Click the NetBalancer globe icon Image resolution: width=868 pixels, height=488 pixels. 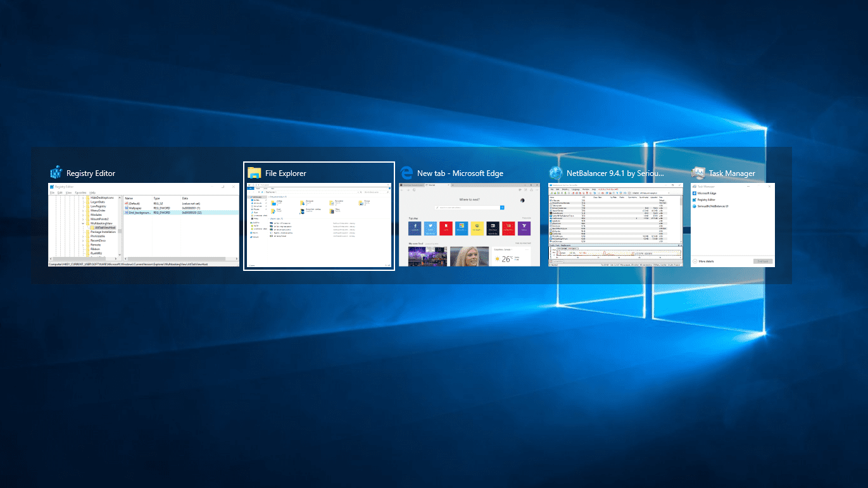click(x=556, y=173)
